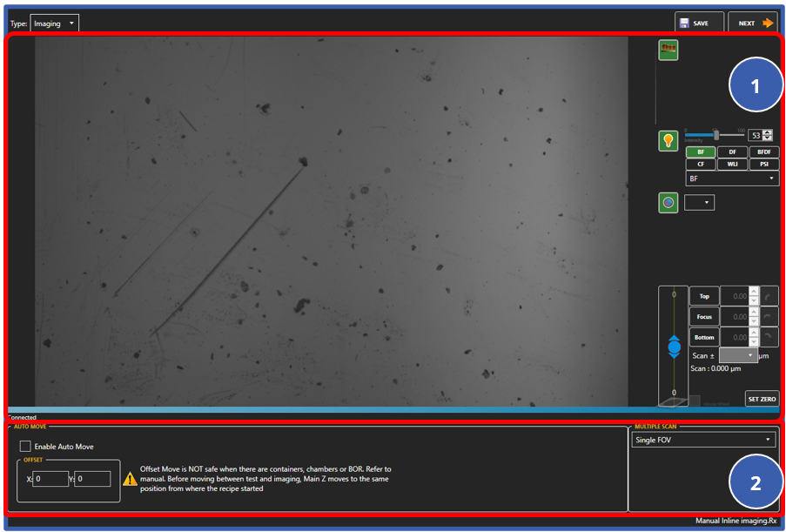
Task: Click the Next arrow icon
Action: (x=767, y=22)
